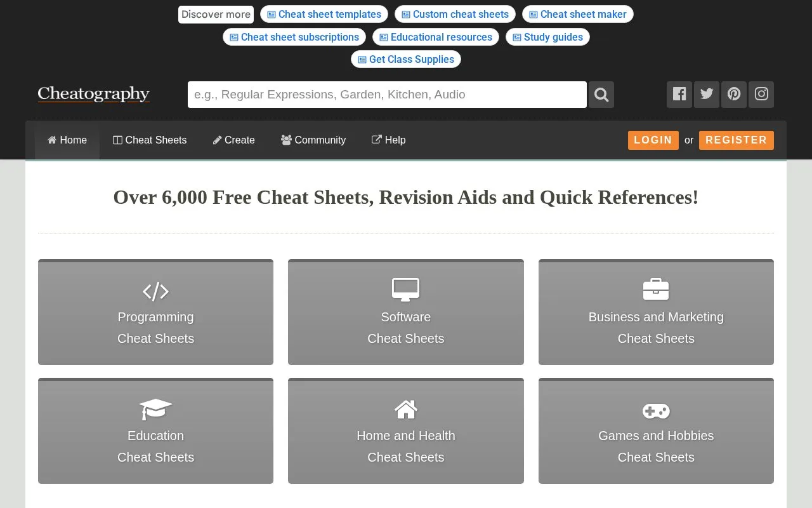Image resolution: width=812 pixels, height=508 pixels.
Task: Open the Help menu link
Action: coord(388,140)
